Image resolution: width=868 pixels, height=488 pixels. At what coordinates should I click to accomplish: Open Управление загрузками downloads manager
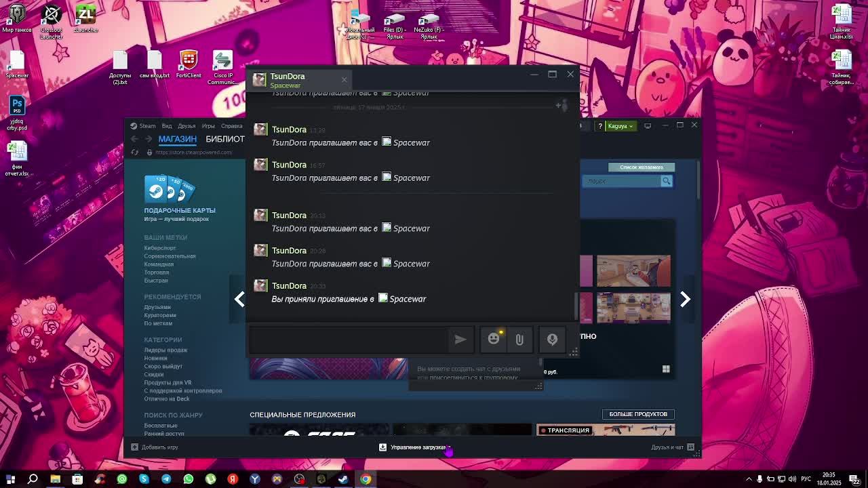click(414, 447)
